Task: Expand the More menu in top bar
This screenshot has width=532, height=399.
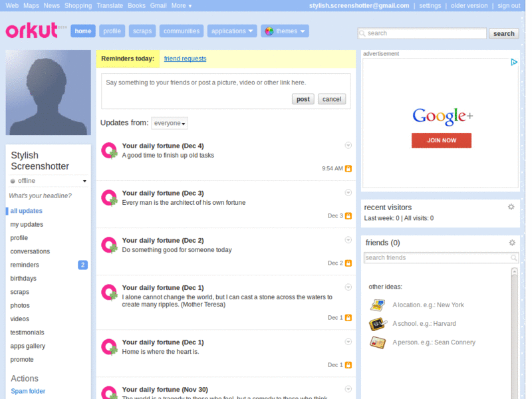Action: [x=181, y=6]
